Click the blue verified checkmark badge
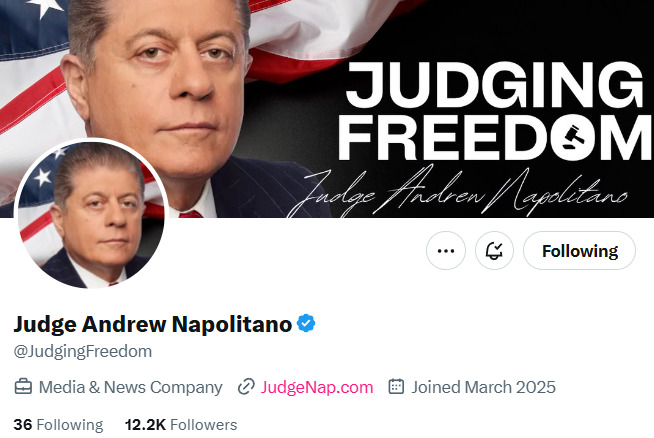 (x=308, y=323)
